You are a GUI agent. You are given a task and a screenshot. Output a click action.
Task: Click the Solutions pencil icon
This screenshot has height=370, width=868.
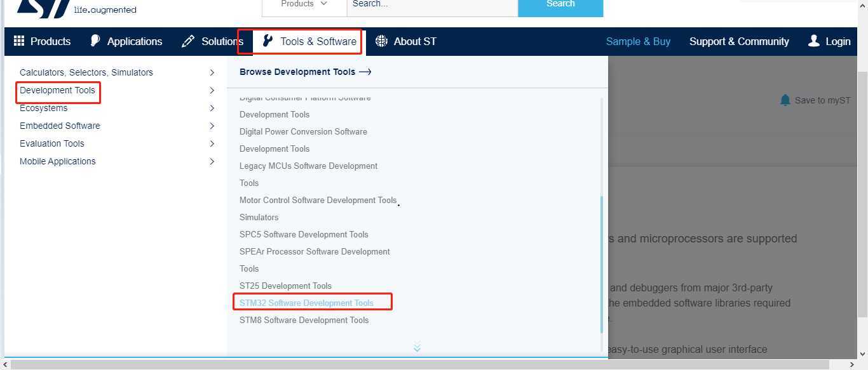(188, 41)
